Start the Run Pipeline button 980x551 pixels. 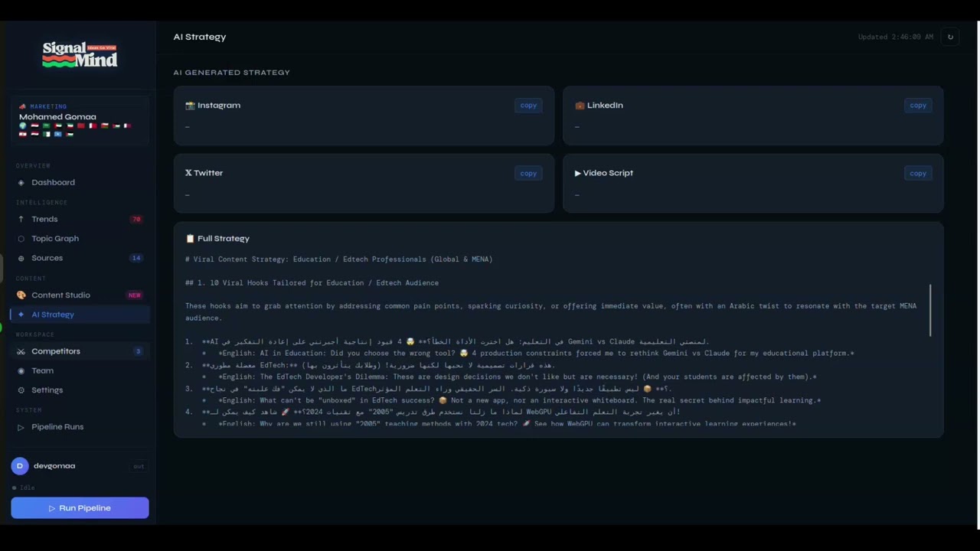pyautogui.click(x=80, y=508)
